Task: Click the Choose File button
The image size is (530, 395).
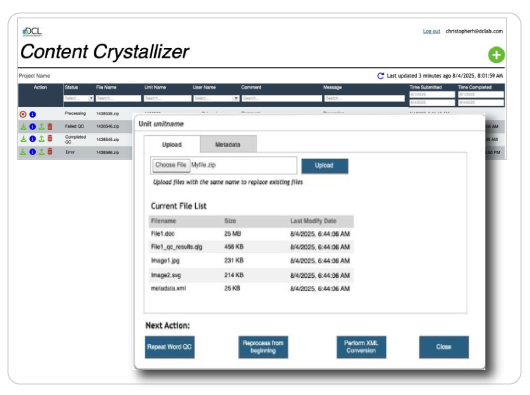Action: pos(171,165)
